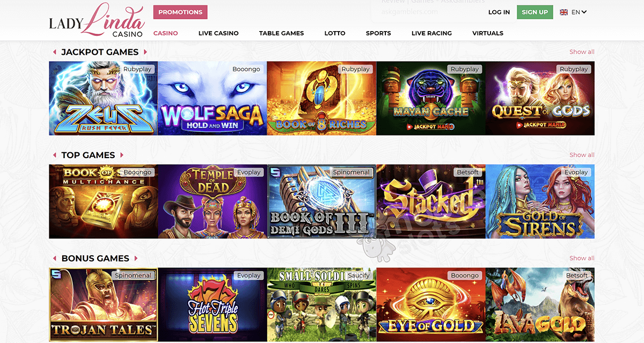Viewport: 644px width, 343px height.
Task: Open the Gold of Sirens thumbnail
Action: [540, 202]
